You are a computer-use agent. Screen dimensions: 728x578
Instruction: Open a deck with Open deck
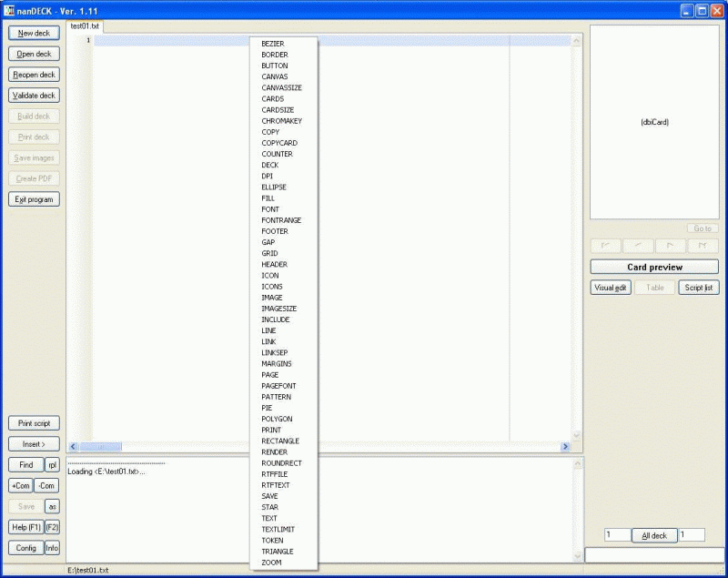click(34, 54)
